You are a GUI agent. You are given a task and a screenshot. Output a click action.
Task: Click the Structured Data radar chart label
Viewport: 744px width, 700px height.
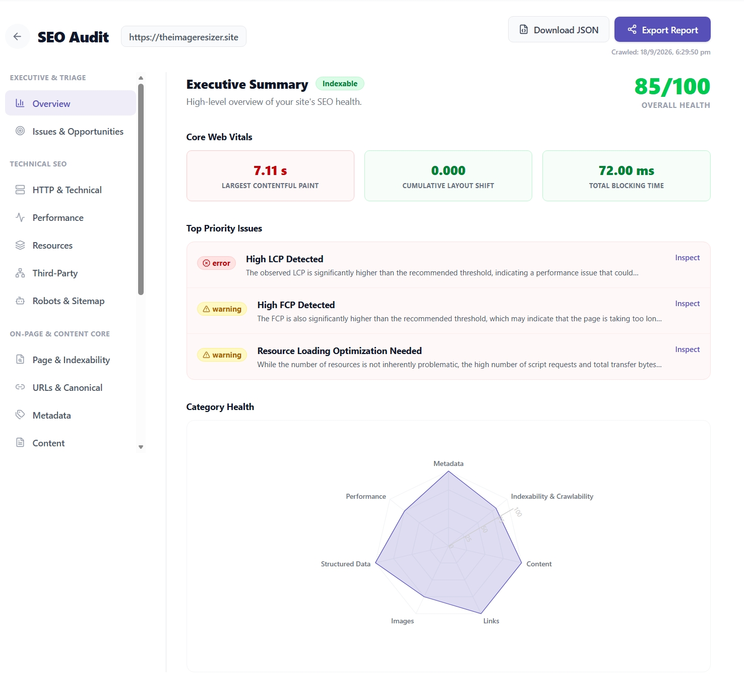click(346, 564)
